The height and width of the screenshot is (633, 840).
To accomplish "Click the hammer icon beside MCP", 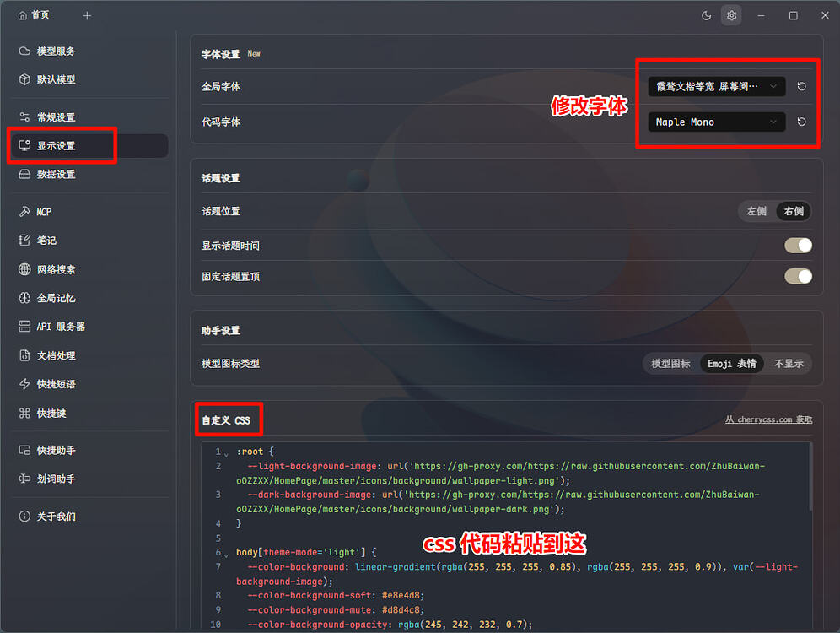I will [x=24, y=212].
